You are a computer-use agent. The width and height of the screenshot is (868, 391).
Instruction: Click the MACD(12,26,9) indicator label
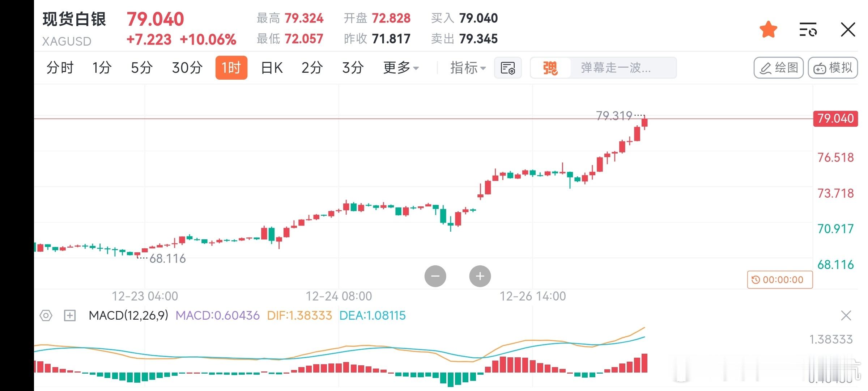(x=128, y=316)
